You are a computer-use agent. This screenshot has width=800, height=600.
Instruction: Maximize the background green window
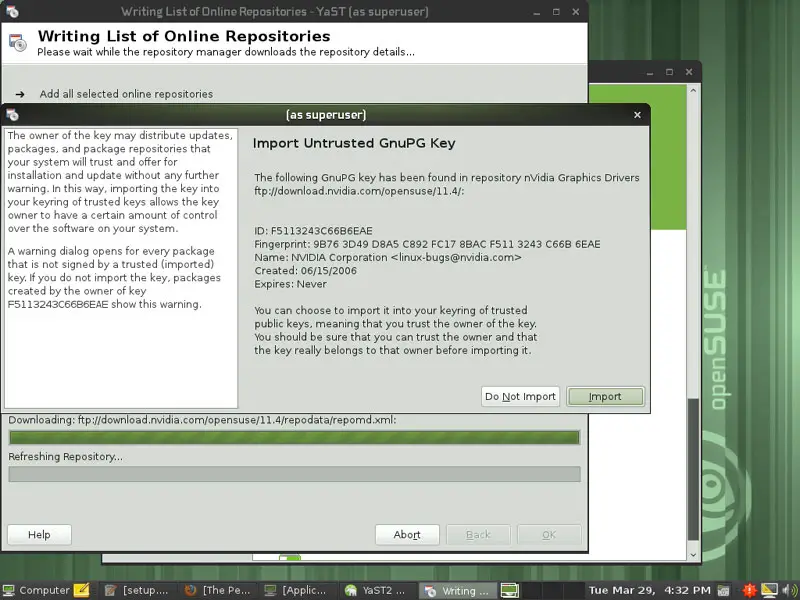[x=669, y=72]
